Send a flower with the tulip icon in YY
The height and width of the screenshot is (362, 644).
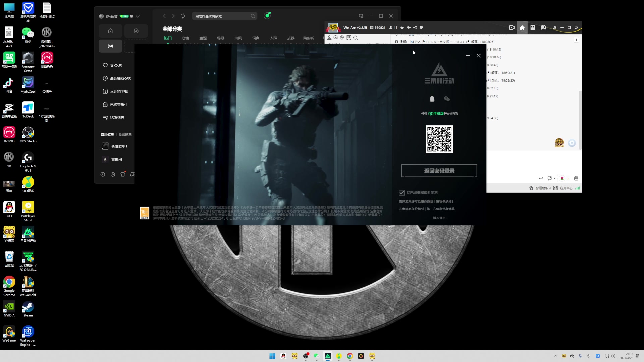coord(562,178)
